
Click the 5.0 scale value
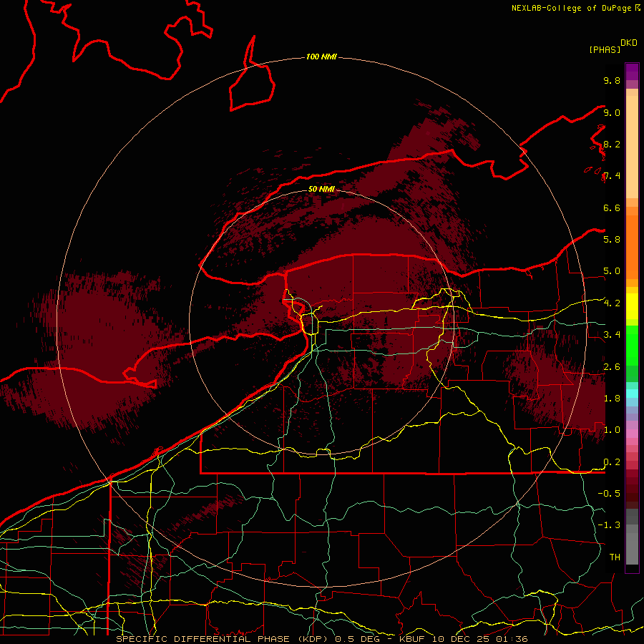point(612,271)
